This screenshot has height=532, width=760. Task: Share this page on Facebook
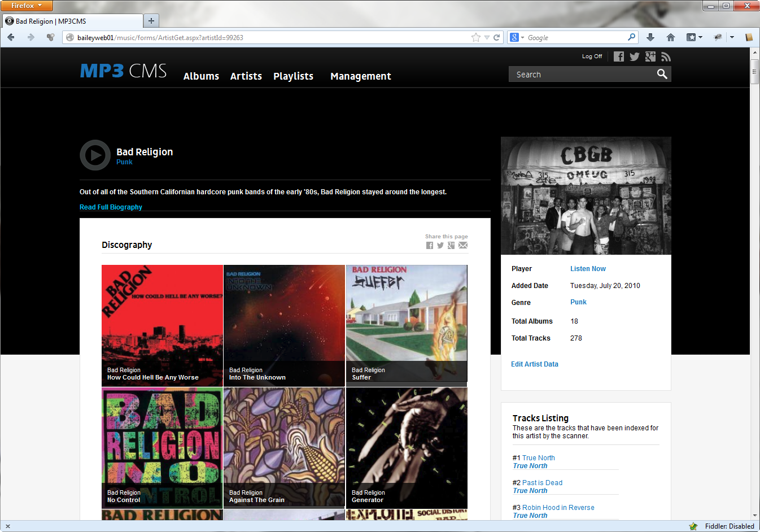click(x=429, y=245)
